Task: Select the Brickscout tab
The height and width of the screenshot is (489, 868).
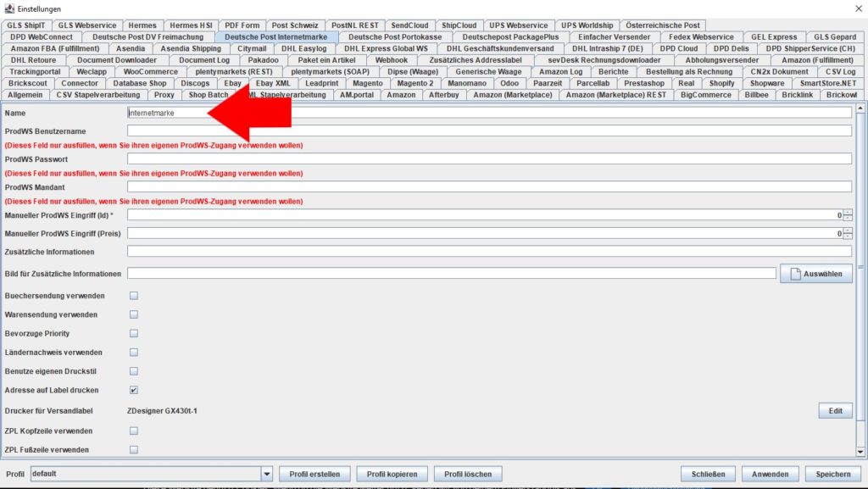Action: [28, 84]
